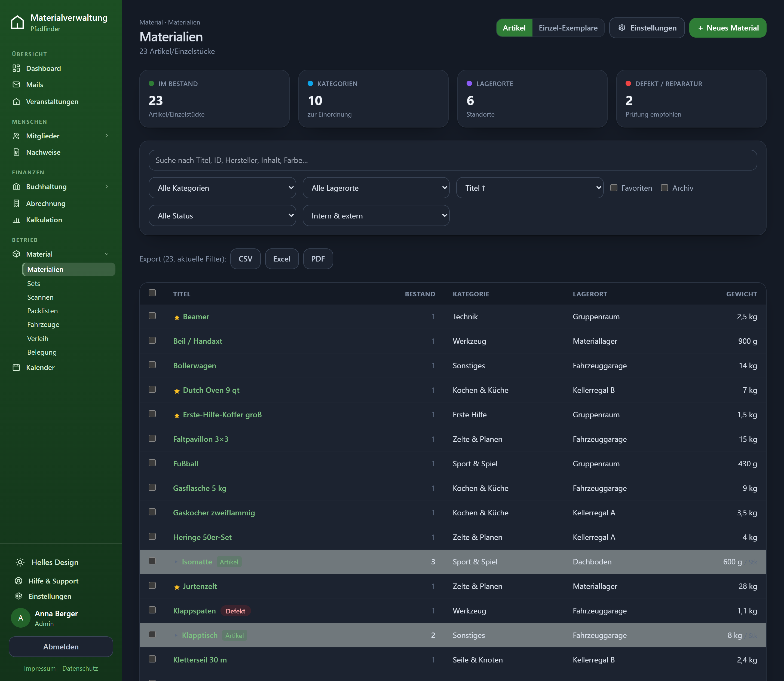Click the Helles Design sun icon
784x681 pixels.
pos(20,562)
